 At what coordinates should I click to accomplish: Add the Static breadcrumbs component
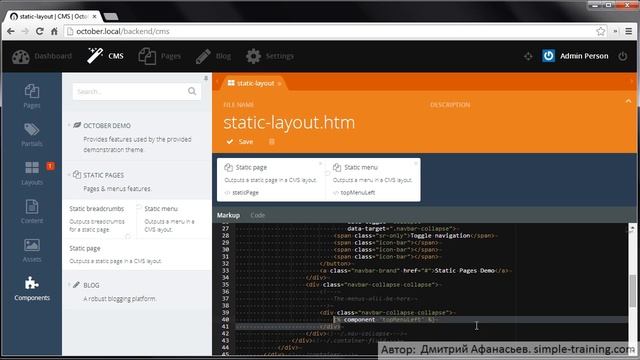pyautogui.click(x=99, y=219)
